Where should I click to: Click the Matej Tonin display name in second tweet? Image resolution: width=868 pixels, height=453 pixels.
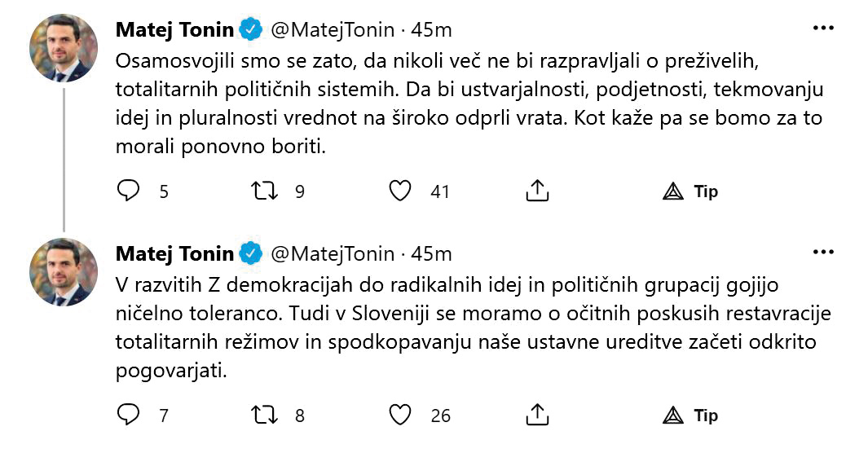(175, 254)
